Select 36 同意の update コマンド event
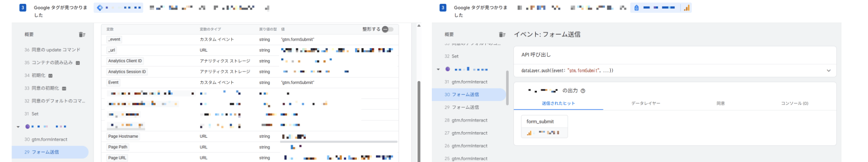 coord(53,50)
